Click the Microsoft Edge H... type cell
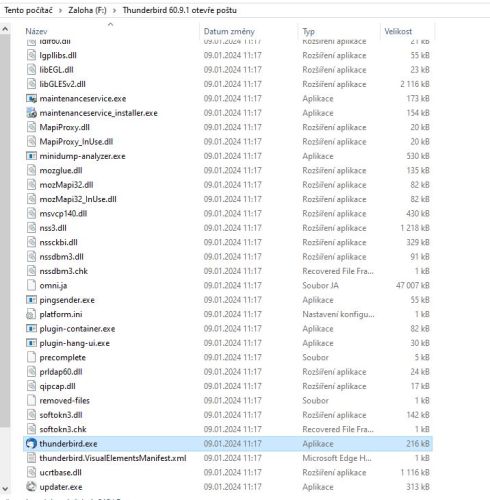 click(x=337, y=458)
